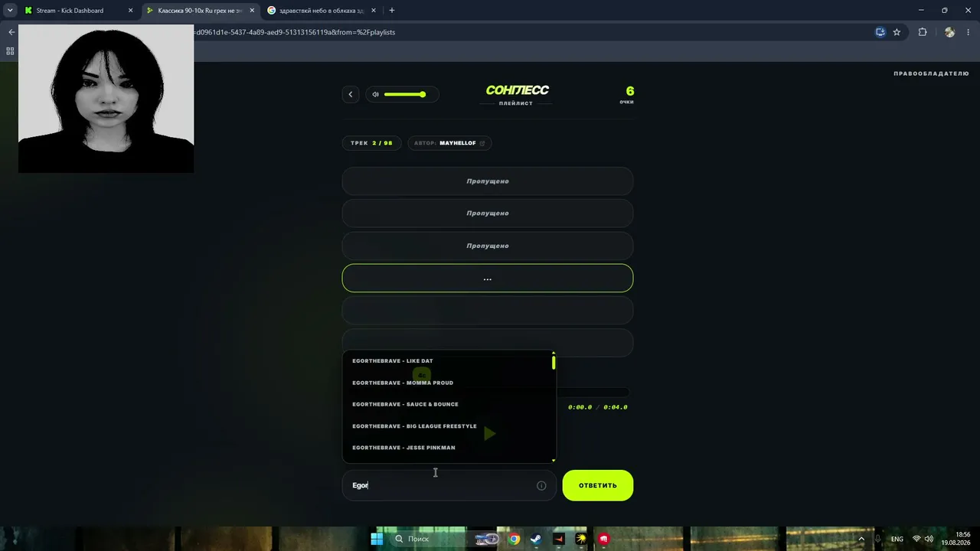Open the Chrome three-dot menu

point(969,32)
